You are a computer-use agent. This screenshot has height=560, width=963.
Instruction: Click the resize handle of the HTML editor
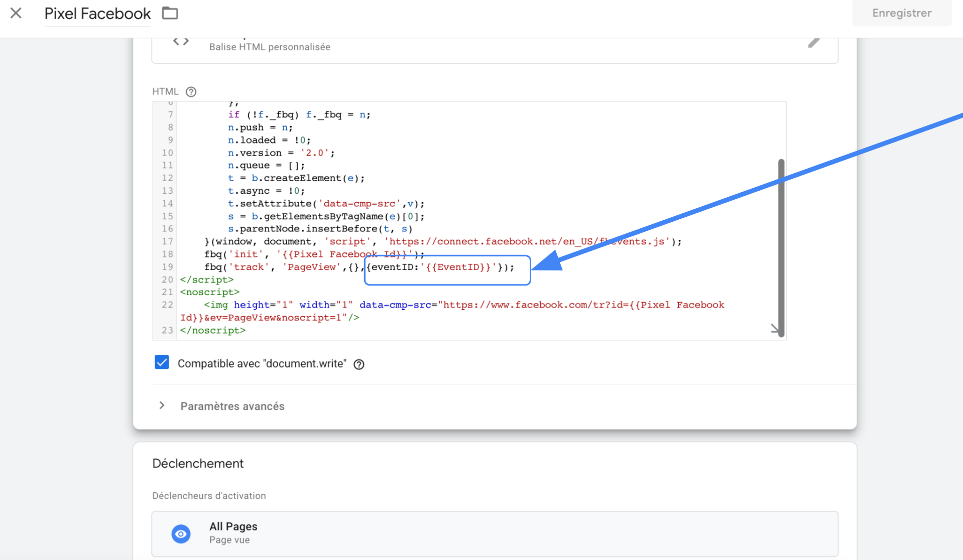[775, 329]
